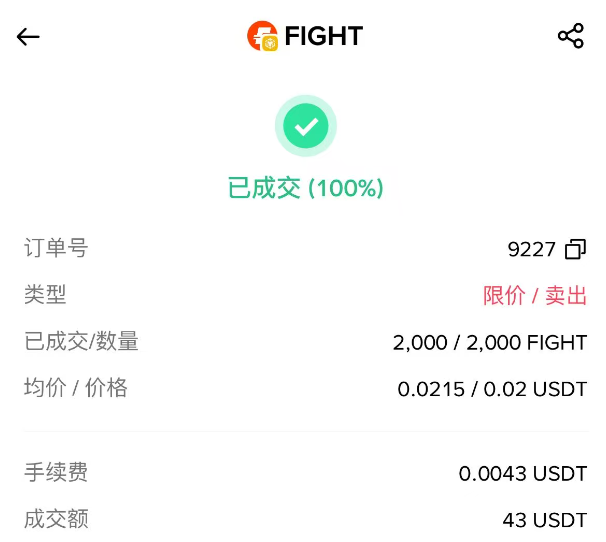Go back using the left arrow

pyautogui.click(x=28, y=37)
